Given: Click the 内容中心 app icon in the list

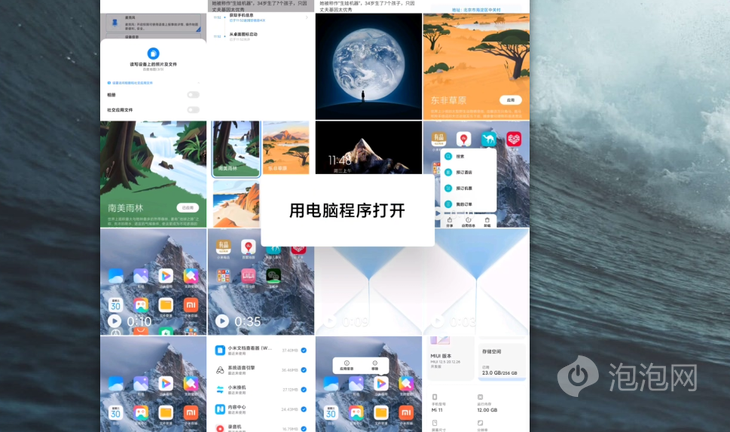Looking at the screenshot, I should [220, 409].
